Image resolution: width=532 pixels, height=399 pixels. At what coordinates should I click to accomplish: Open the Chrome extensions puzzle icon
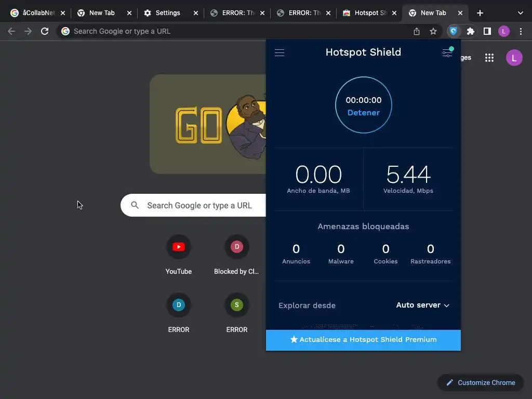click(x=470, y=31)
